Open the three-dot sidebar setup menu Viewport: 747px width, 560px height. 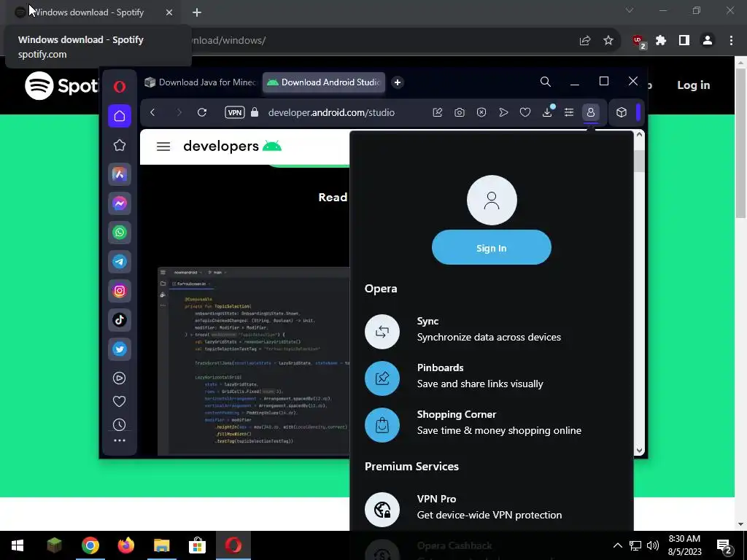(120, 440)
